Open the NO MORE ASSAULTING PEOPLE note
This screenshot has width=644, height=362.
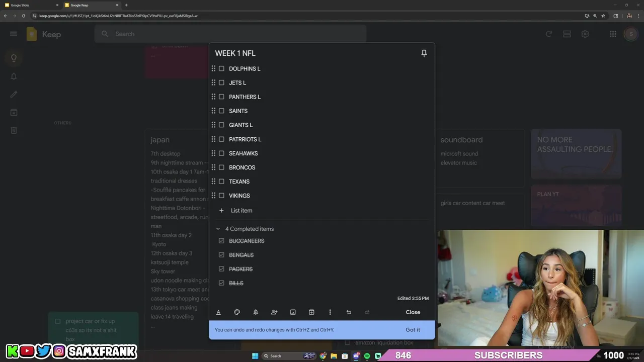pos(576,154)
